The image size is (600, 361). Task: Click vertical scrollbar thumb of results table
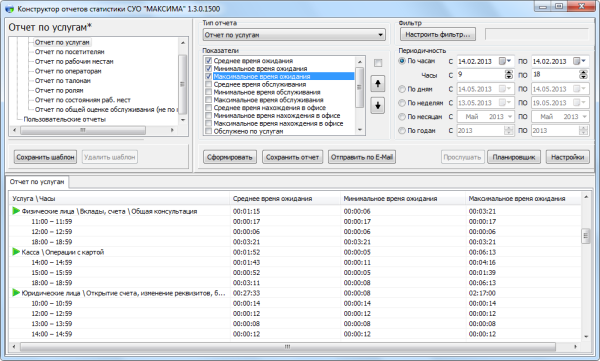(585, 236)
